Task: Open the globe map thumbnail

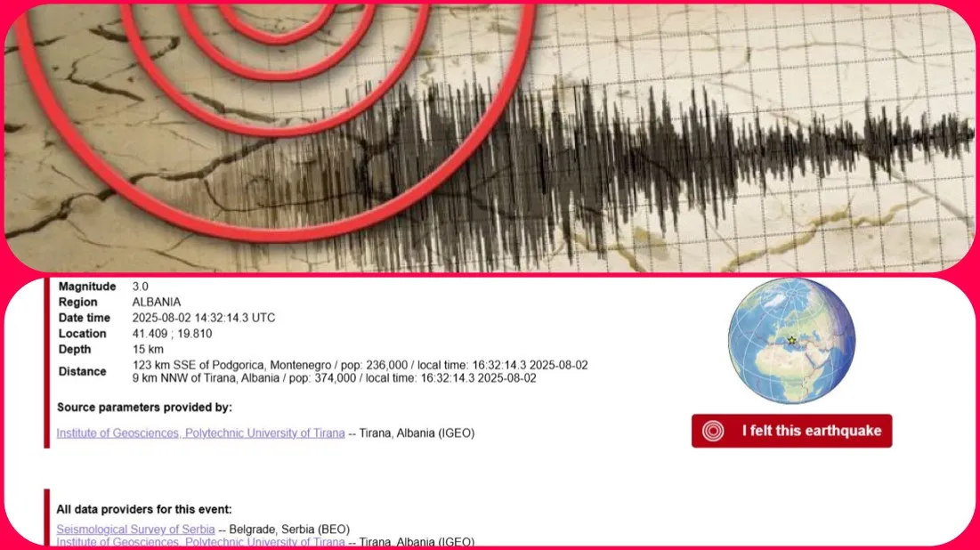Action: click(792, 341)
